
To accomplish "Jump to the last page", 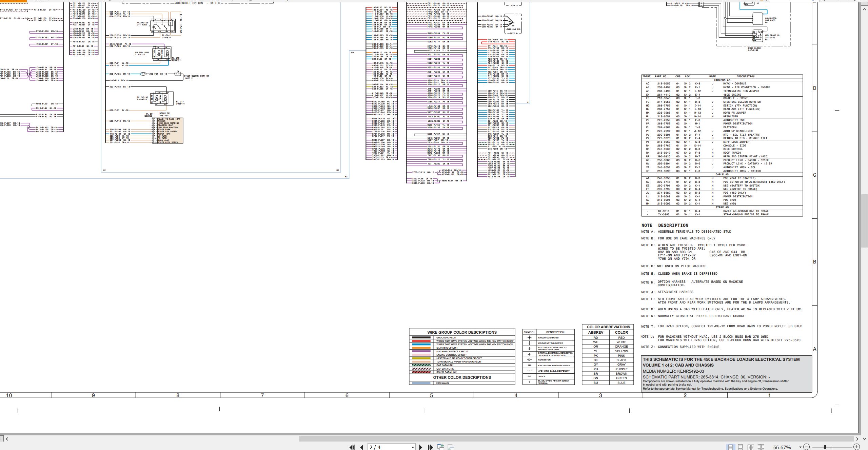I will click(x=430, y=447).
